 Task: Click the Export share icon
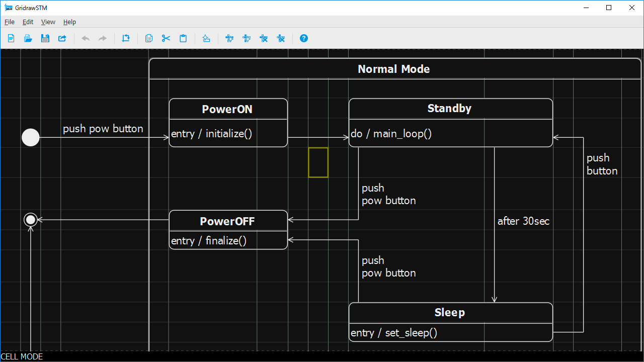62,38
